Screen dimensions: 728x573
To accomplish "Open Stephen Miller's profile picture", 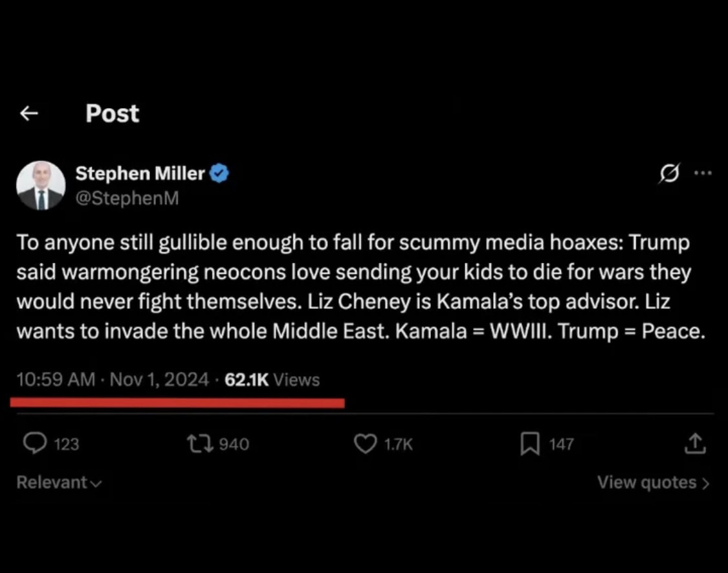I will [x=41, y=185].
